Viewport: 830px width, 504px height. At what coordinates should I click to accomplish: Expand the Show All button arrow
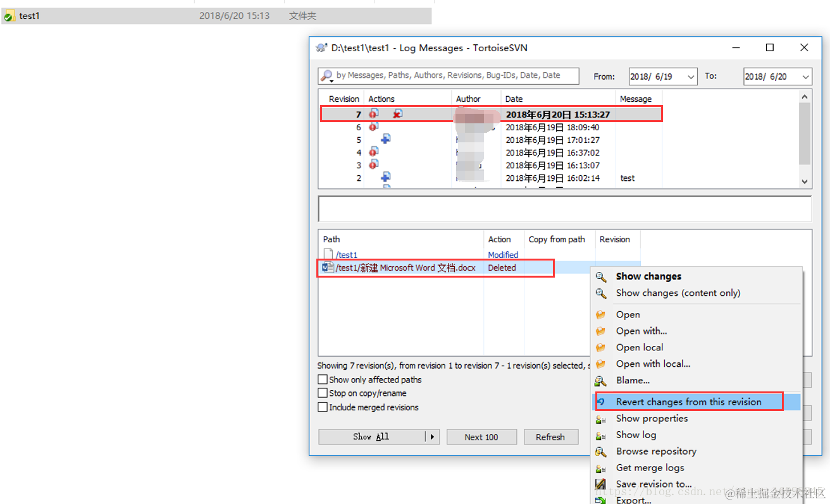click(433, 437)
